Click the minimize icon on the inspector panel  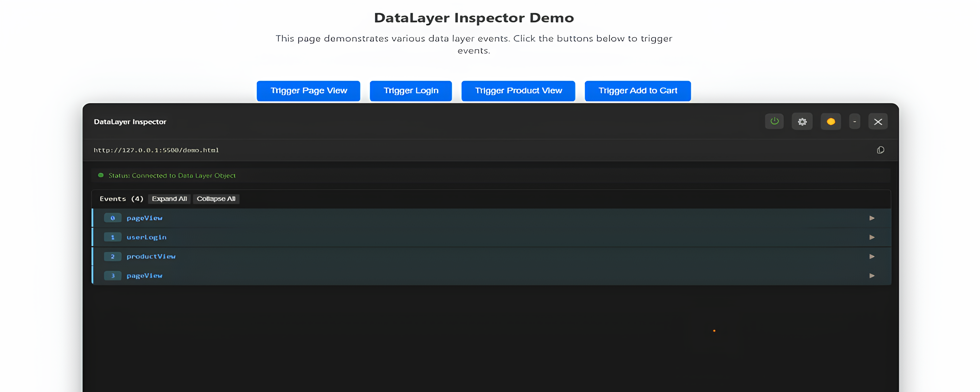click(x=855, y=121)
